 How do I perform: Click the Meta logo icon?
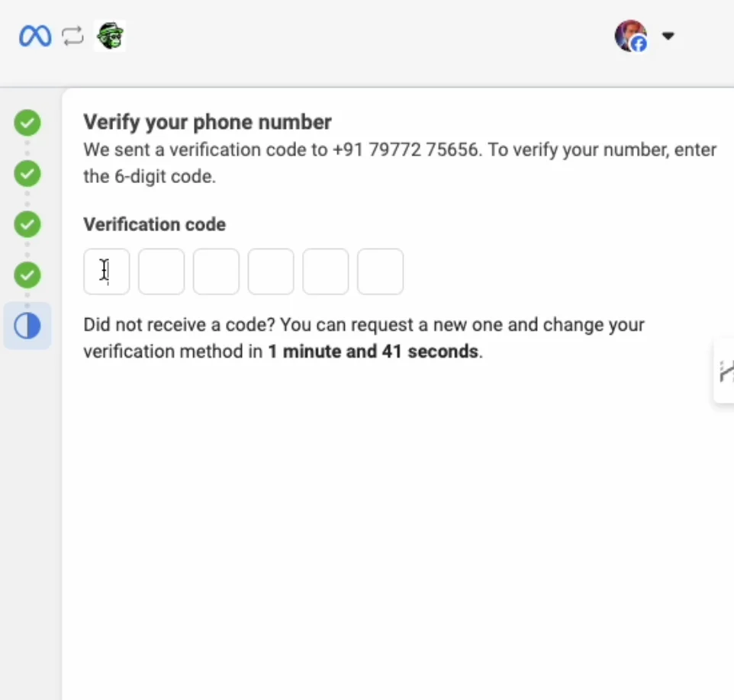click(x=35, y=36)
